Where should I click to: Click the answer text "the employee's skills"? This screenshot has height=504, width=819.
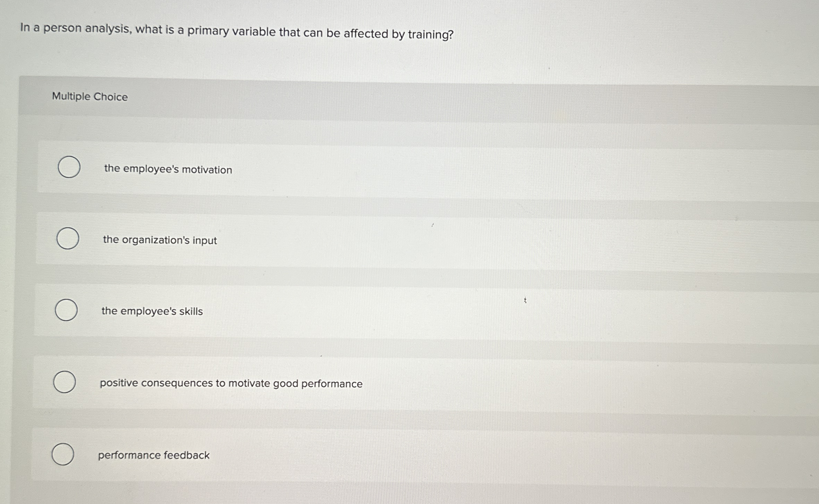[x=152, y=311]
